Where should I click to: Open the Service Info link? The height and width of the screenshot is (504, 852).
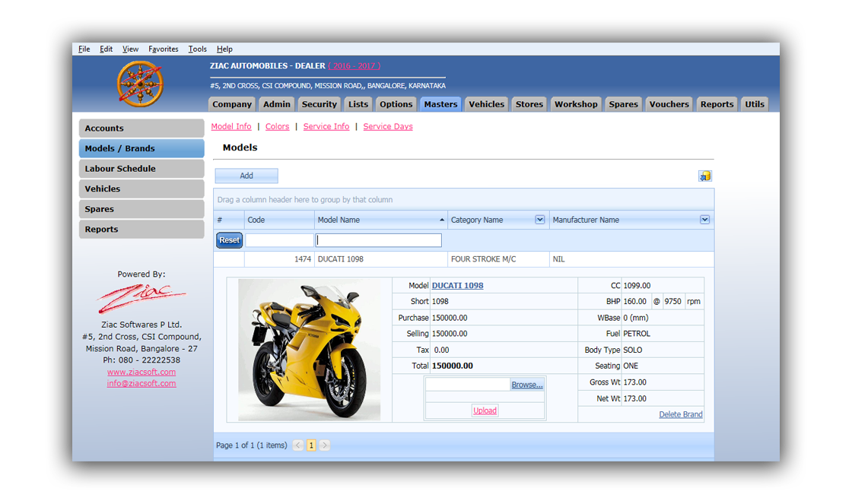[326, 126]
